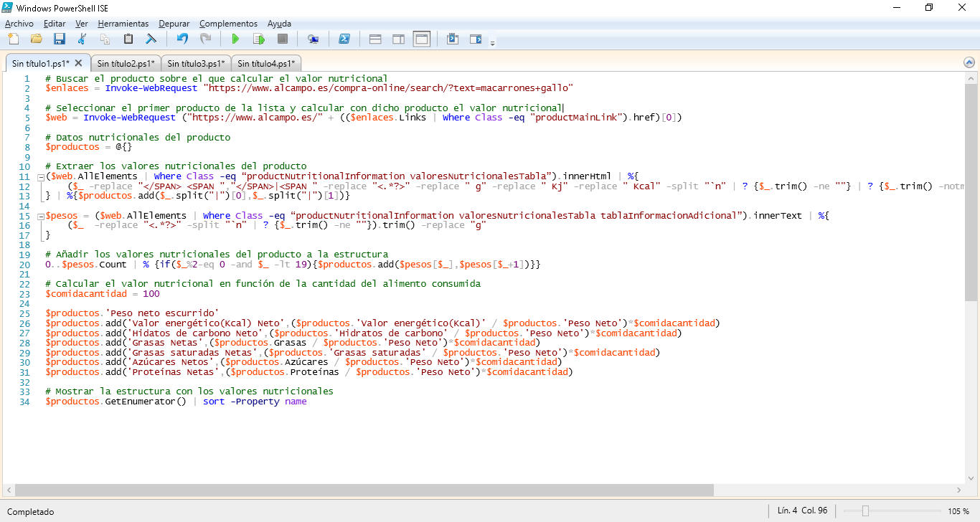Screen dimensions: 980x522
Task: Create a new script file
Action: (x=13, y=39)
